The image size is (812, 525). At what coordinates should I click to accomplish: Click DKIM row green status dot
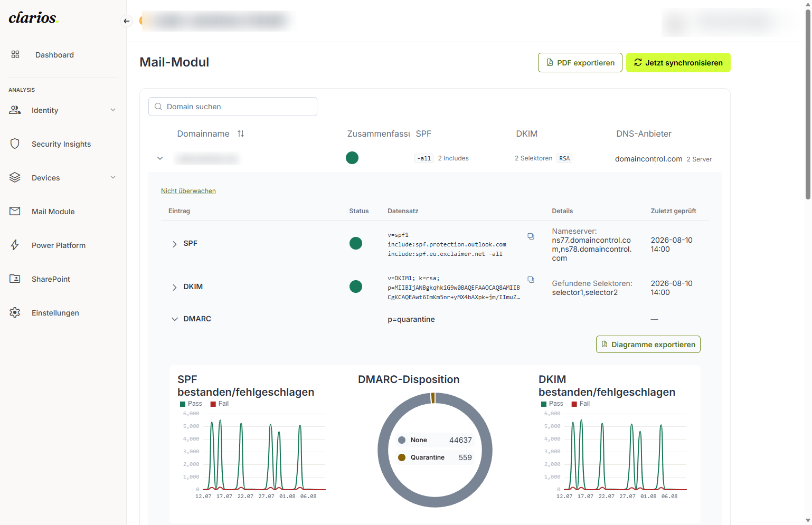coord(356,287)
